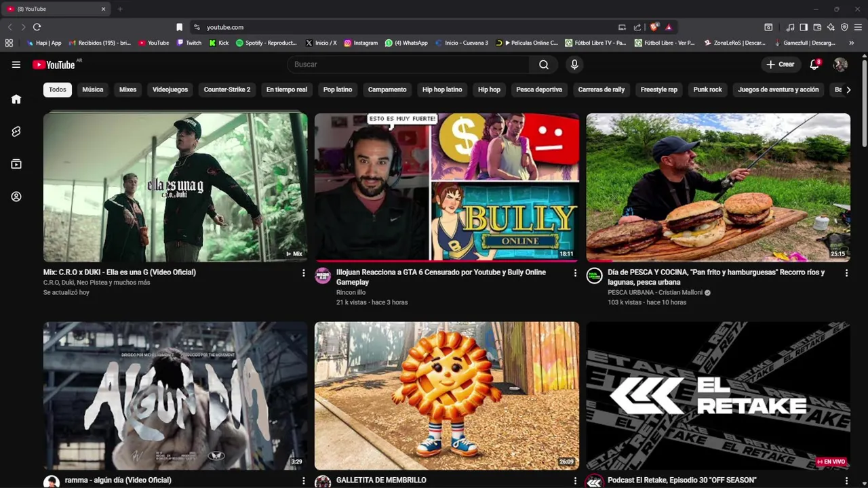Open the Brave VPN shield icon

coord(844,27)
